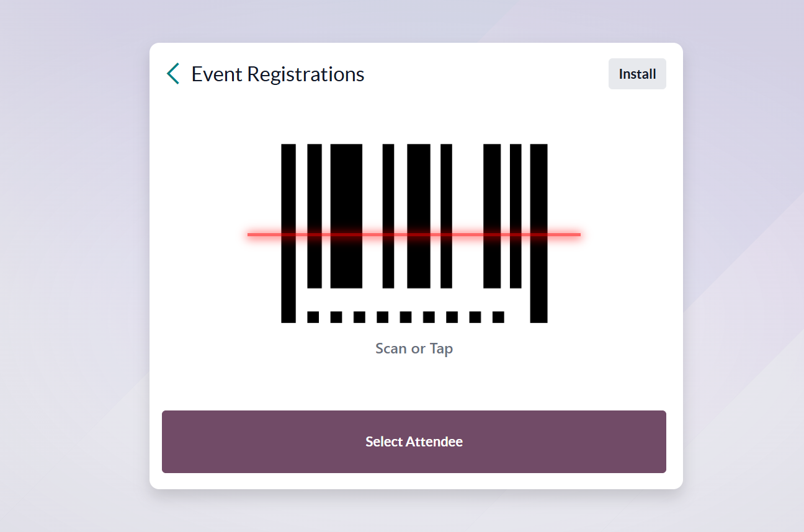Screen dimensions: 804x532
Task: Click the word Registrations in the title
Action: pos(306,74)
